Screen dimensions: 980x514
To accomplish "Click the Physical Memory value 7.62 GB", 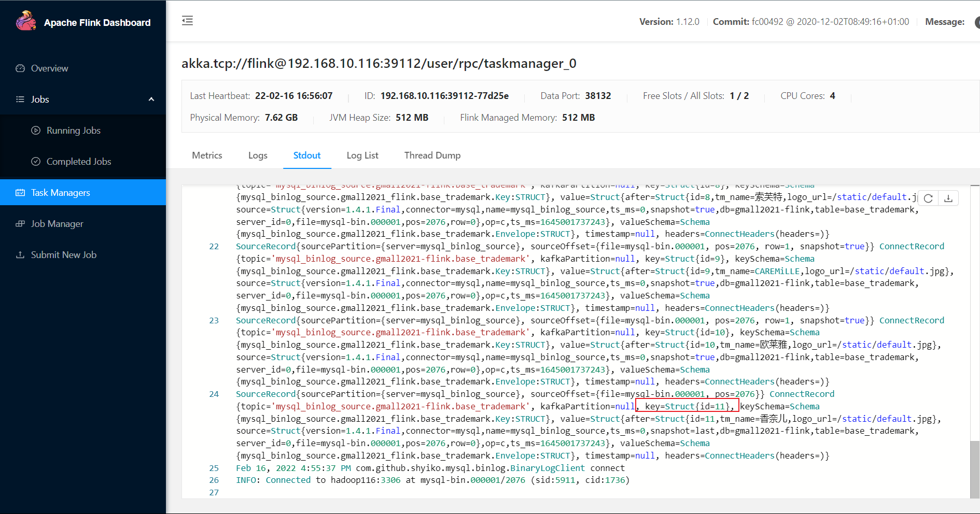I will coord(282,118).
